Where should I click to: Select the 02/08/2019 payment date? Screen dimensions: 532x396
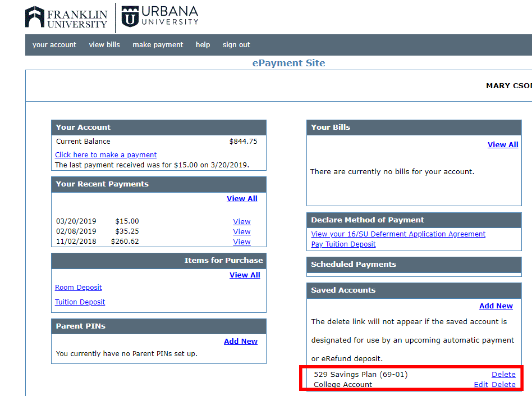[x=76, y=231]
